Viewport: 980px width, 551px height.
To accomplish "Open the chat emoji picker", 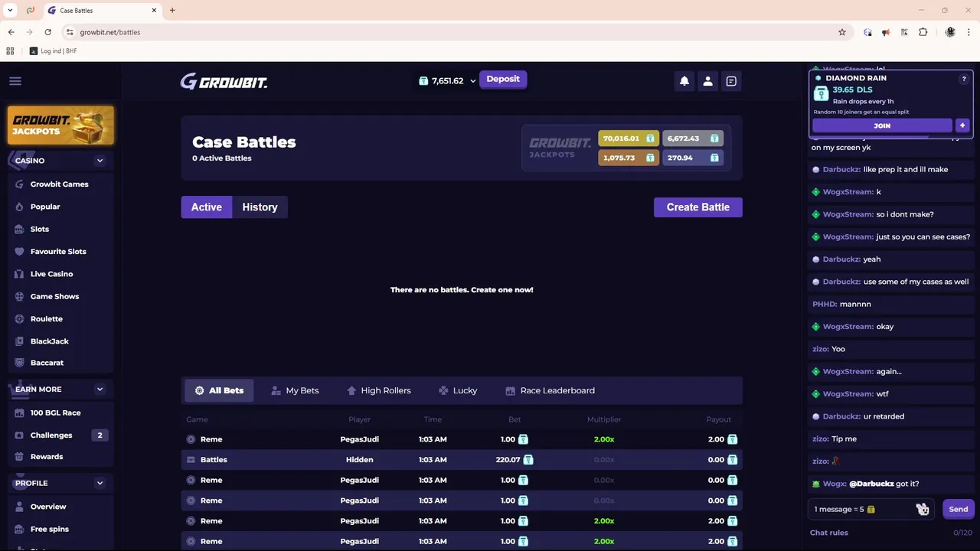I will pyautogui.click(x=923, y=509).
